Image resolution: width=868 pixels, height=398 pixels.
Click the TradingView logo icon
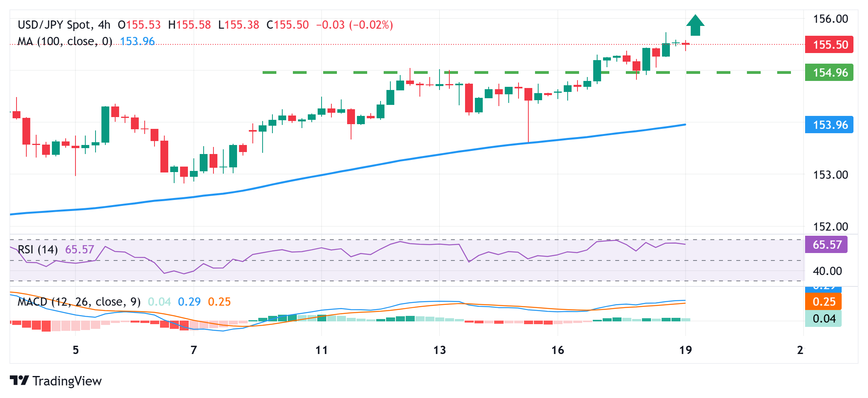(19, 380)
